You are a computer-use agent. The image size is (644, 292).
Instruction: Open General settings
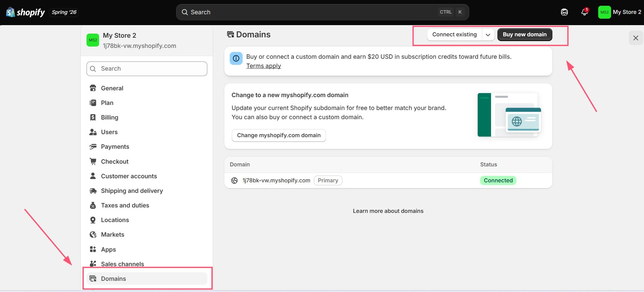(x=147, y=88)
